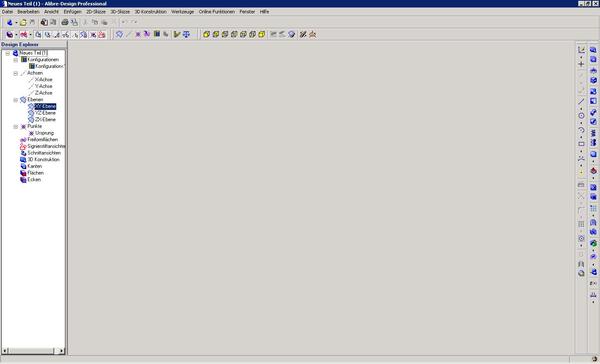
Task: Select Schnittansichten in the tree
Action: (44, 153)
